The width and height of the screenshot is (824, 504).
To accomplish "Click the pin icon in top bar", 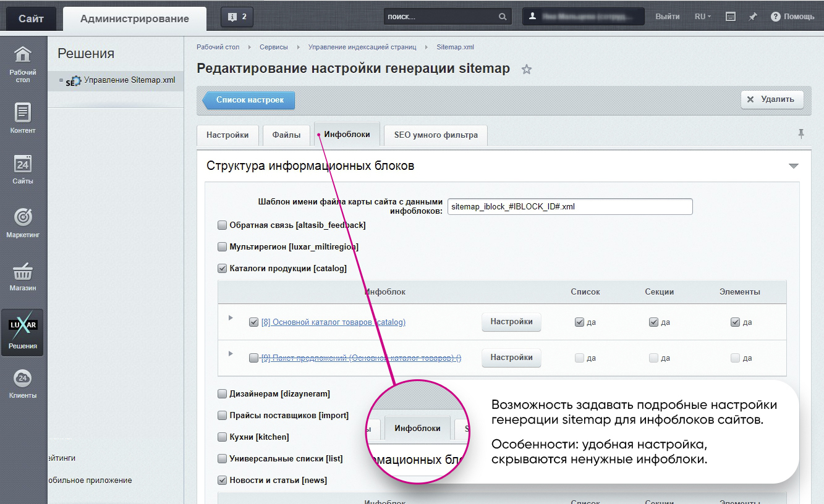I will pos(752,17).
